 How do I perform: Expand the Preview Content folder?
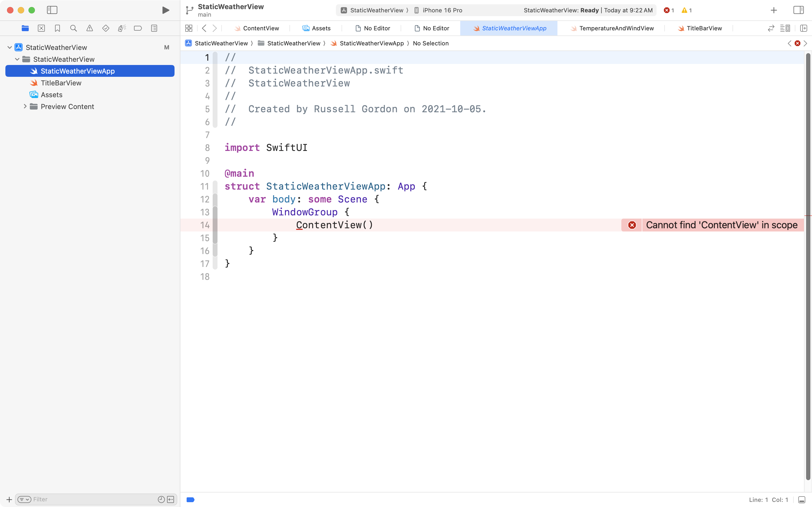click(25, 106)
